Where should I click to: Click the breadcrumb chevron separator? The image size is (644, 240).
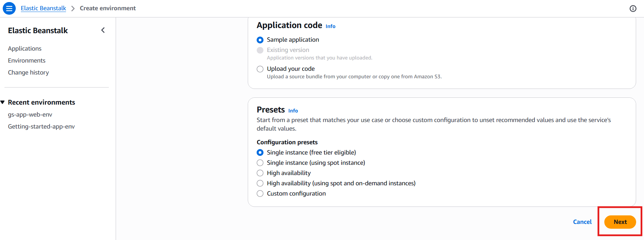[73, 9]
